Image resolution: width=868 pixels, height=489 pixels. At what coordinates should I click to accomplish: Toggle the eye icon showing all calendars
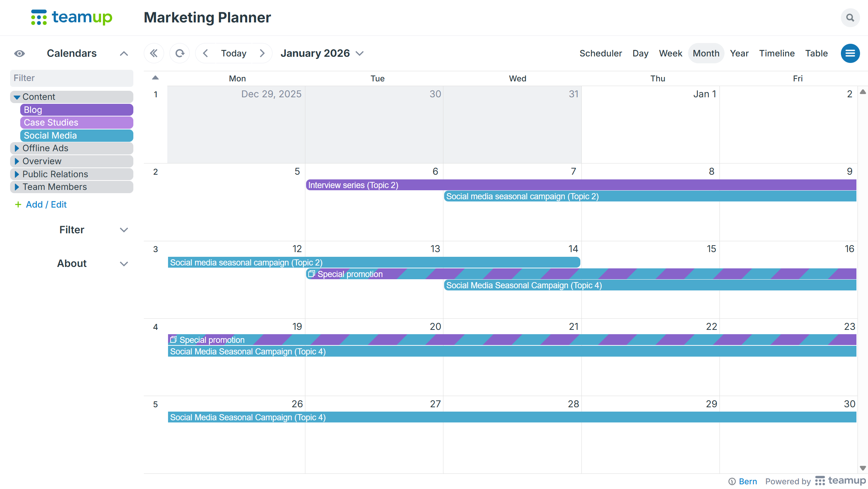point(20,54)
